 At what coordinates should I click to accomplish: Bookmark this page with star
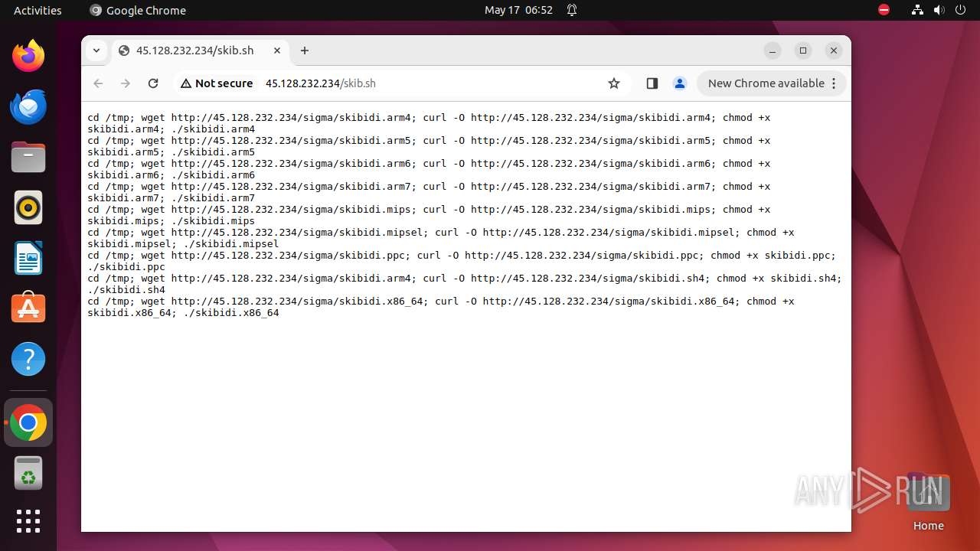click(x=614, y=83)
